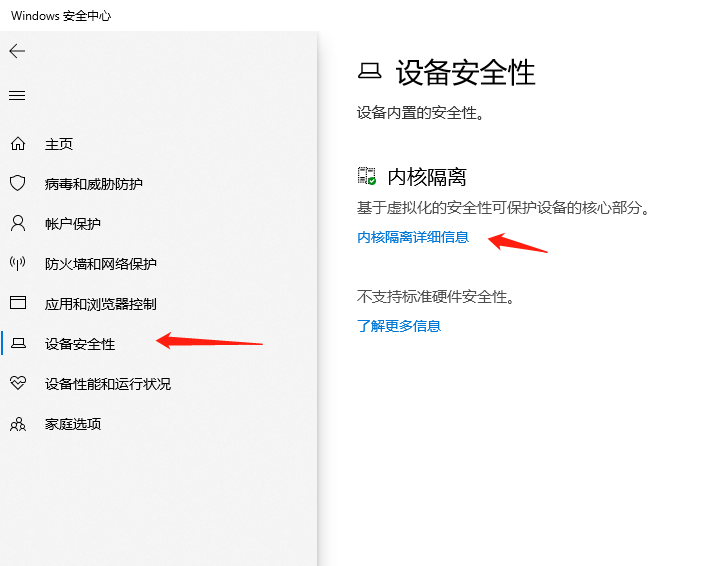Click the Windows 安全中心 window title
This screenshot has height=566, width=719.
pos(61,16)
